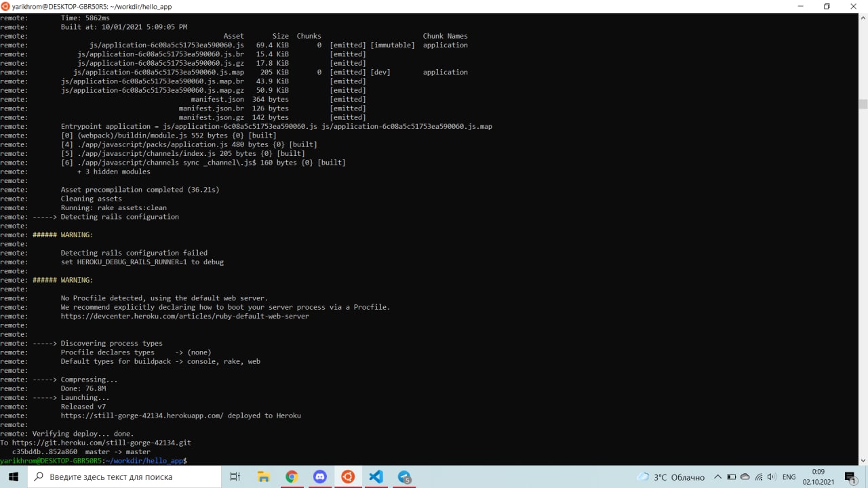868x488 pixels.
Task: Click '69.4 KiB' size value
Action: coord(272,45)
